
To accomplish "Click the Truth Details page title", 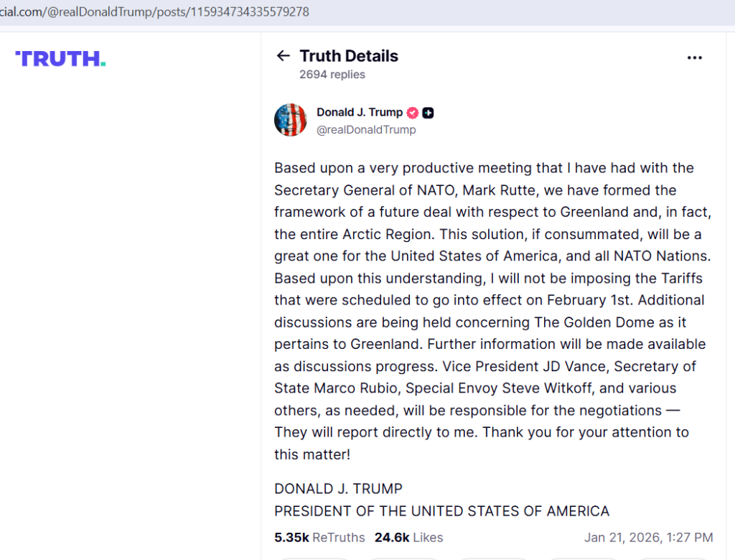I will pos(349,56).
